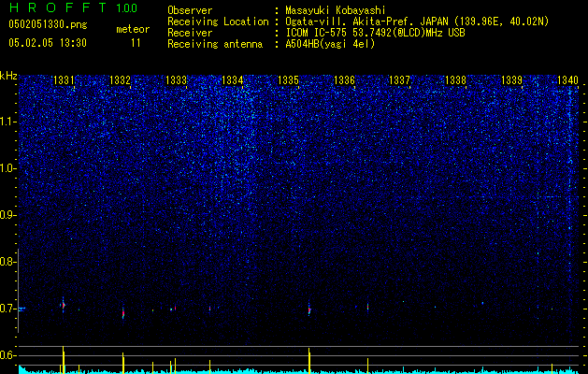
Task: Click the 1332 time marker
Action: pos(120,80)
